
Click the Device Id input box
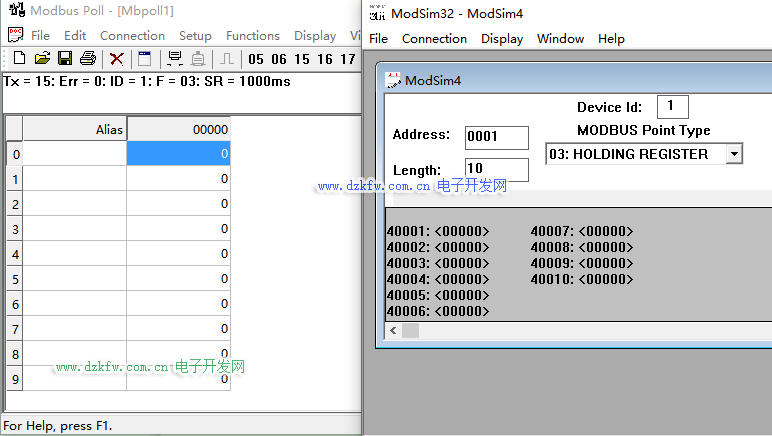click(672, 107)
